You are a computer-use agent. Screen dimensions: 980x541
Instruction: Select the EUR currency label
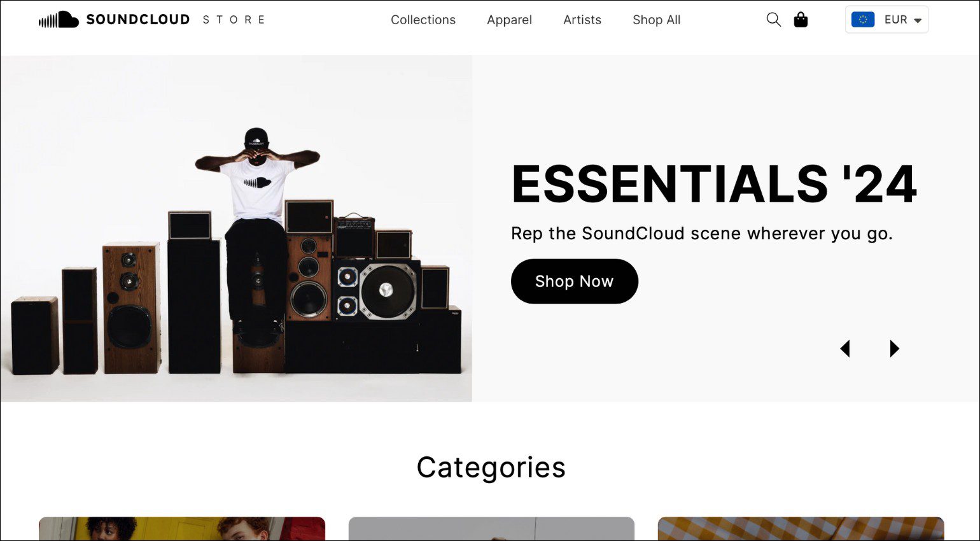click(895, 20)
